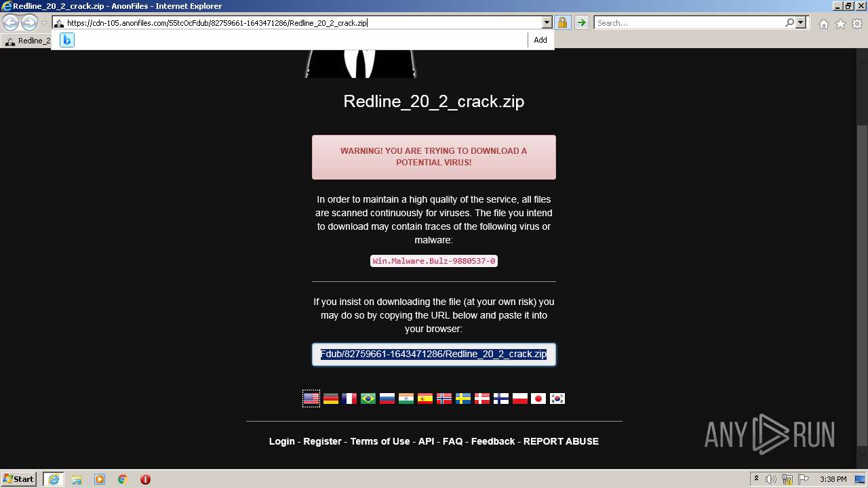The width and height of the screenshot is (868, 488).
Task: Open the Feedback link
Action: tap(493, 441)
